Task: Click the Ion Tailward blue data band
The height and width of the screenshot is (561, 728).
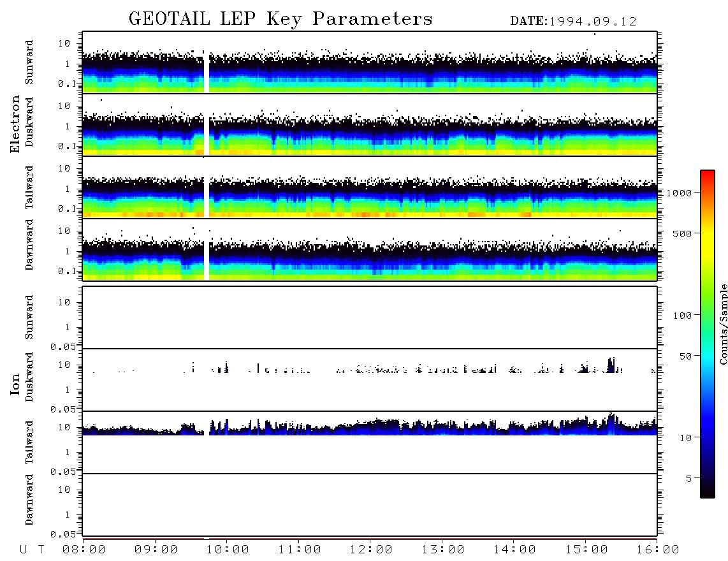Action: [370, 429]
